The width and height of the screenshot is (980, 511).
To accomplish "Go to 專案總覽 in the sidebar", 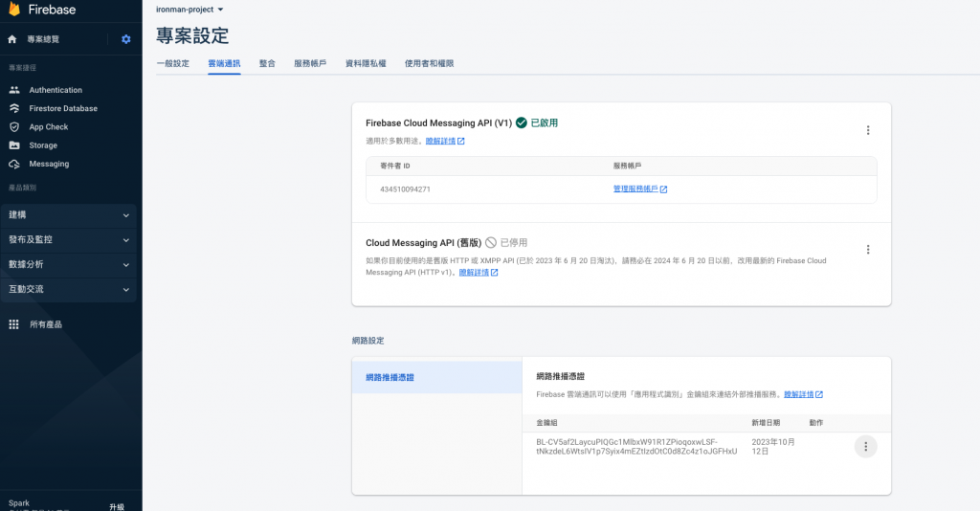I will pos(43,39).
